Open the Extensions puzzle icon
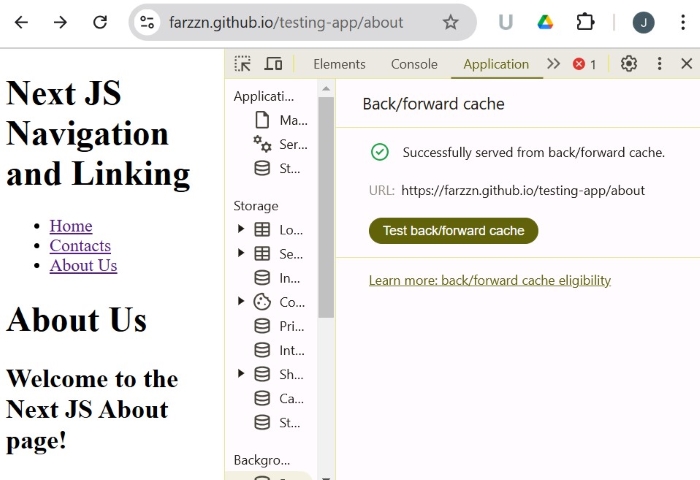This screenshot has width=700, height=480. tap(585, 22)
